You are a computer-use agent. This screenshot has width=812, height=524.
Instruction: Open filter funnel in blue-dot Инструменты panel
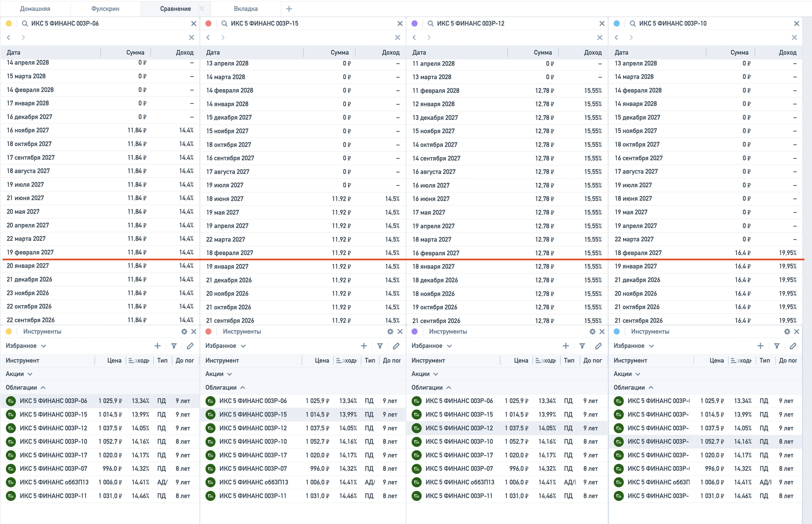coord(777,346)
